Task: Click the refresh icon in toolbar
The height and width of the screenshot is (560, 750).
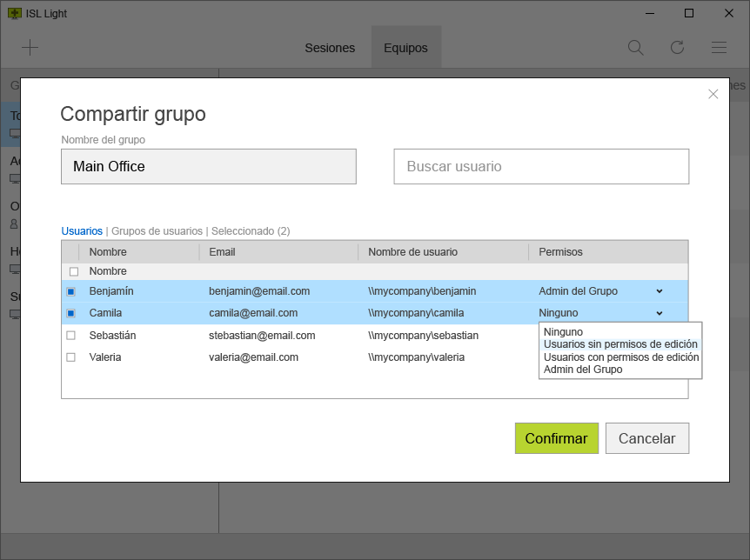Action: pos(677,48)
